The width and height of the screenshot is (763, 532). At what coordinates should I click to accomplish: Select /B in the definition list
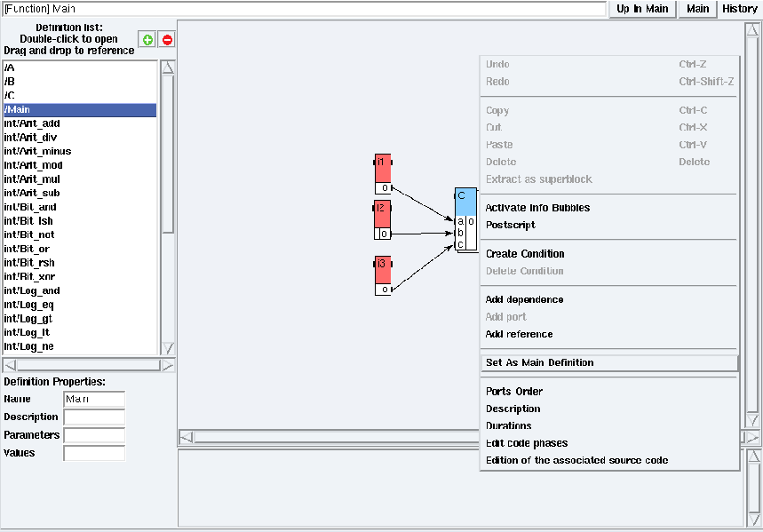click(80, 82)
